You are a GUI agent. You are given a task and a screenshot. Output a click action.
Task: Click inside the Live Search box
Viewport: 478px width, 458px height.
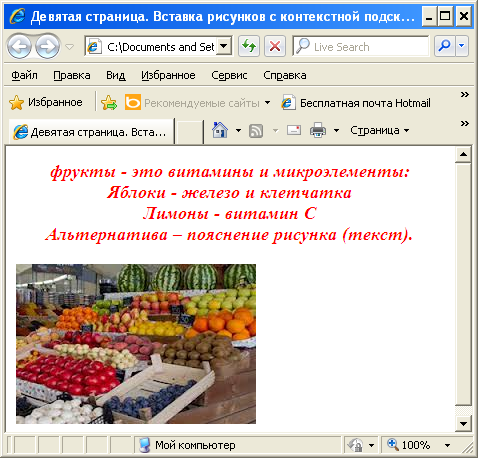coord(361,46)
